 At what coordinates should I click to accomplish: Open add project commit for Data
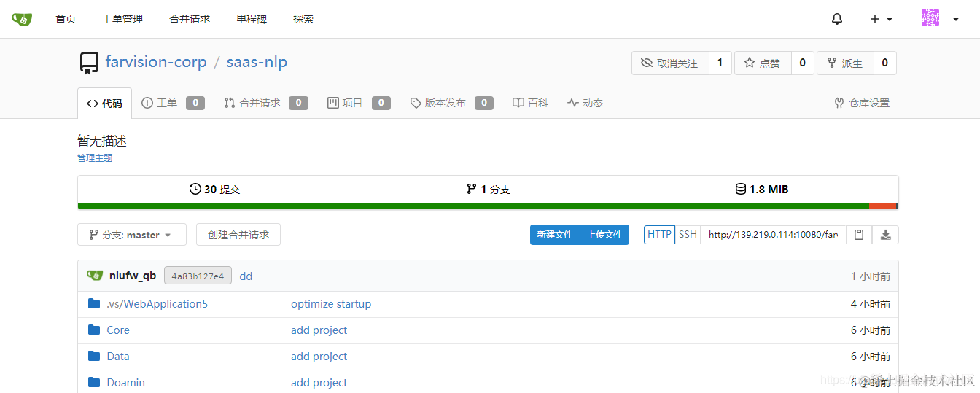319,357
